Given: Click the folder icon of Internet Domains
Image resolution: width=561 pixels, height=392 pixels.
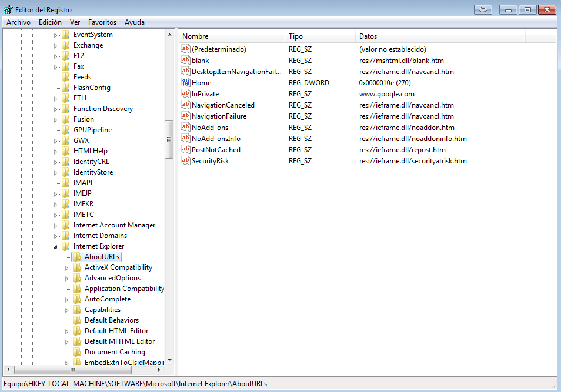Looking at the screenshot, I should tap(65, 236).
